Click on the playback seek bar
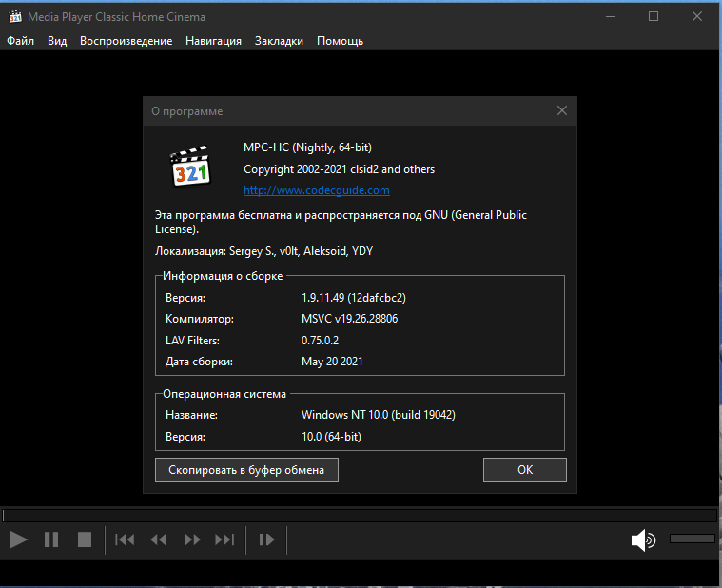 tap(360, 515)
